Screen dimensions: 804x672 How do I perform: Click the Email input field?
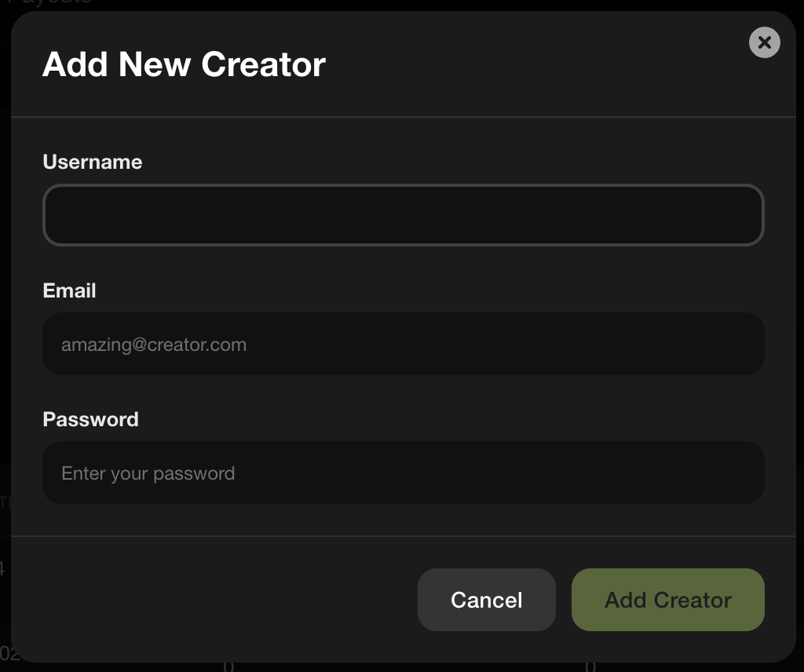pos(404,344)
